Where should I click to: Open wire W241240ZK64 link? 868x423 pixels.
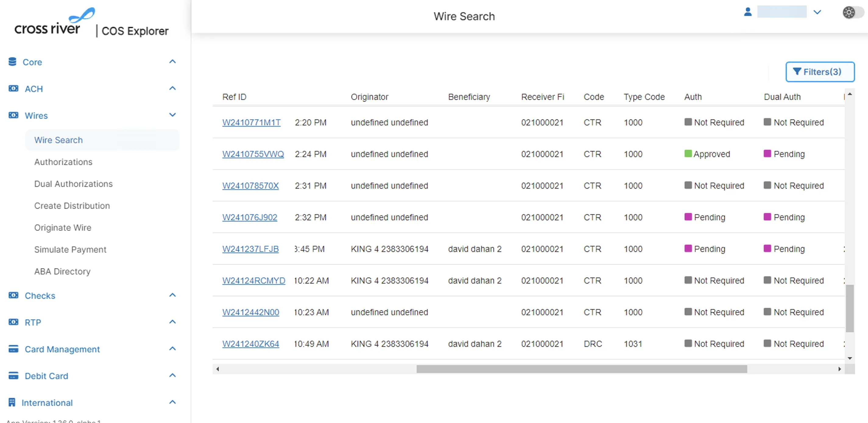[251, 344]
